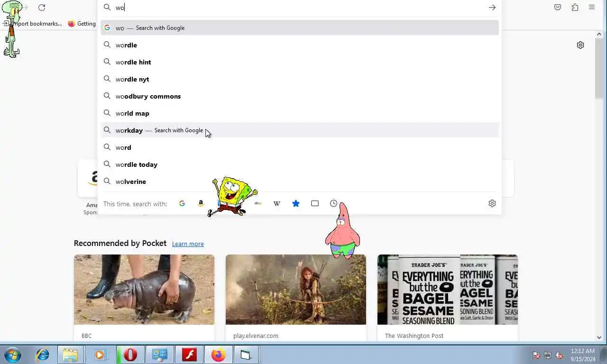The width and height of the screenshot is (607, 364).
Task: Click the vertical scrollbar thumb
Action: [599, 69]
